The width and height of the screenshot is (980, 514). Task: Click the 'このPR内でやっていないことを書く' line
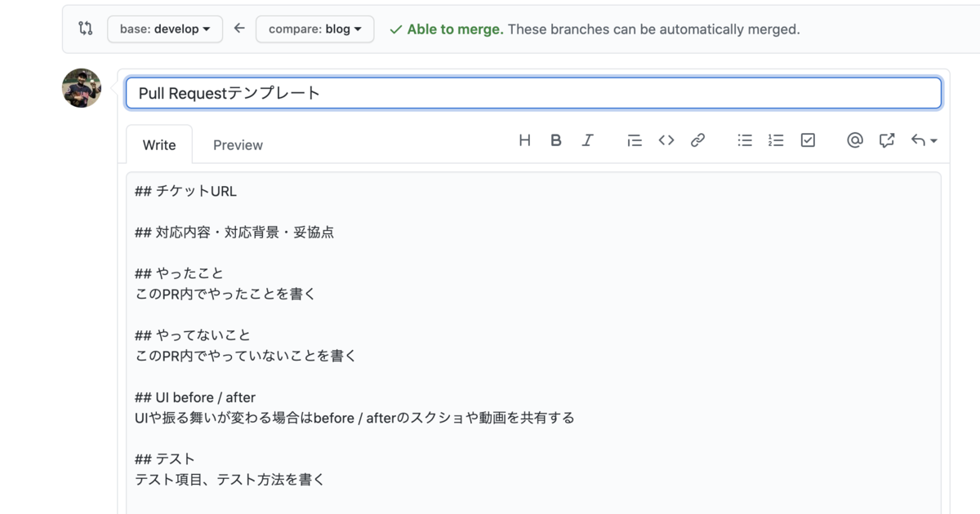pos(246,356)
